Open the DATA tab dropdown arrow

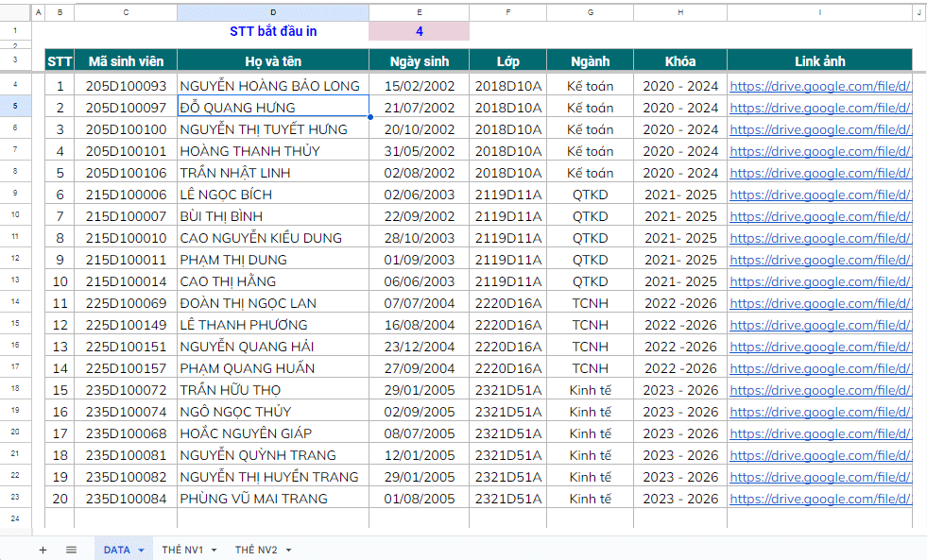point(141,550)
